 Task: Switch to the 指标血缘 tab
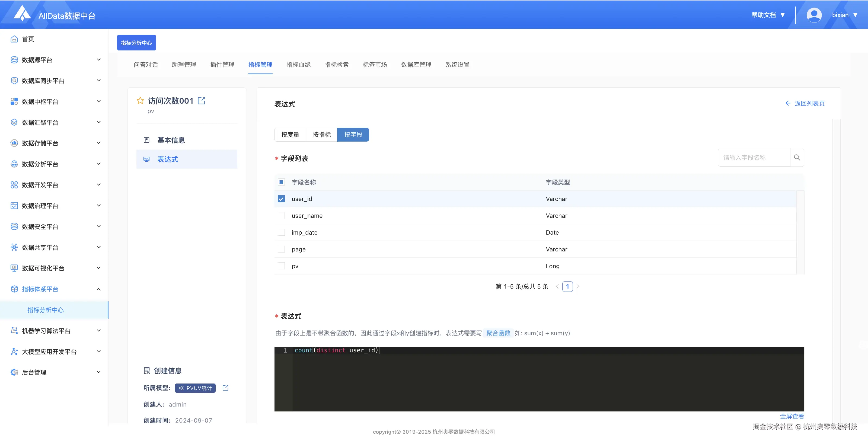click(x=298, y=65)
